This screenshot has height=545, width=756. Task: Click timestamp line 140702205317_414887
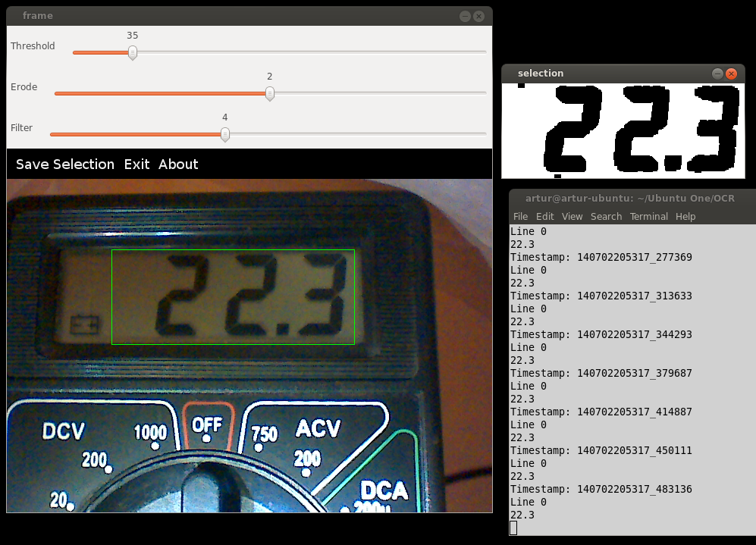[x=601, y=412]
